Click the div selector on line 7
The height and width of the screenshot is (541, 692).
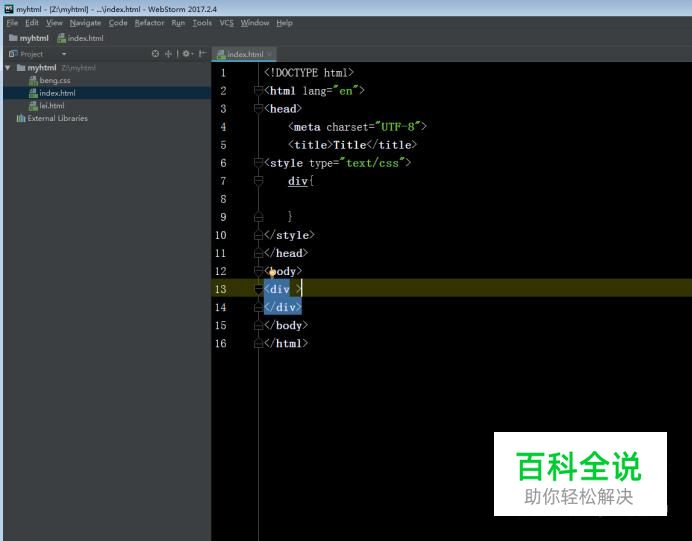[298, 181]
